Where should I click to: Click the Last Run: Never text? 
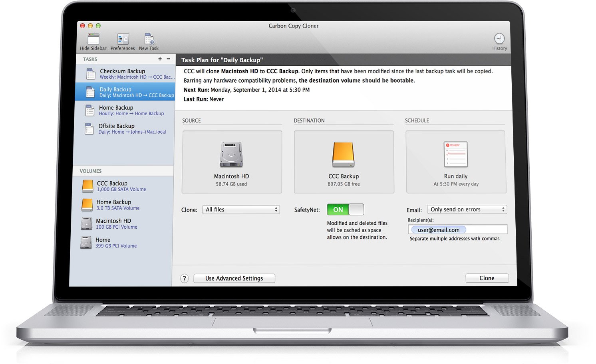coord(204,99)
